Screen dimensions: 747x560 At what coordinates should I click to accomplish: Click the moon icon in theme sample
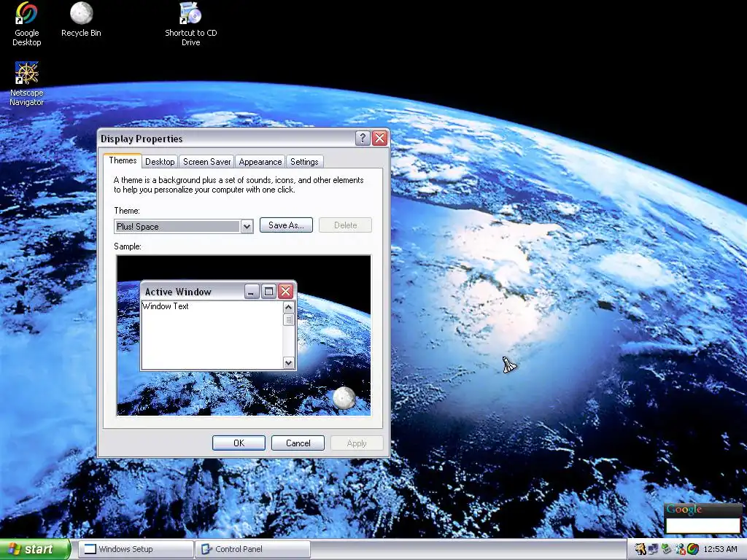(x=344, y=398)
